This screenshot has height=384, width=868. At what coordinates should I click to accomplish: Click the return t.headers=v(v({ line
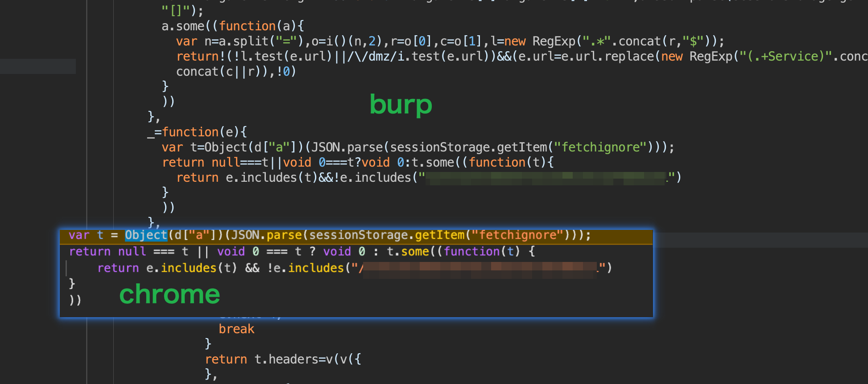pos(283,359)
